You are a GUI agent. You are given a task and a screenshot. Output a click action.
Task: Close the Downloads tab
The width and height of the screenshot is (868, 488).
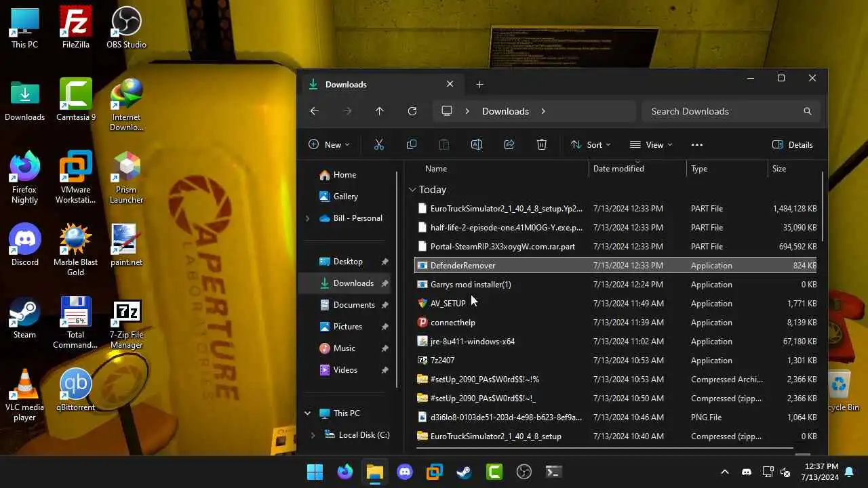click(x=450, y=84)
